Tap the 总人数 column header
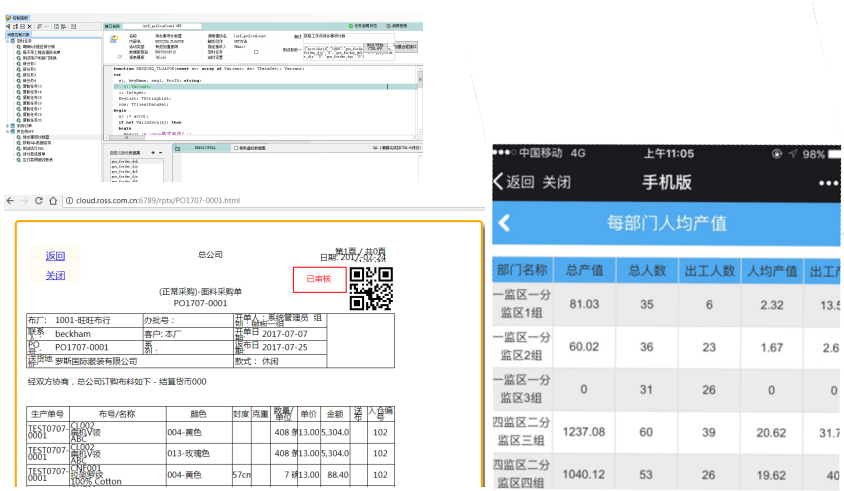This screenshot has height=491, width=844. pyautogui.click(x=647, y=270)
